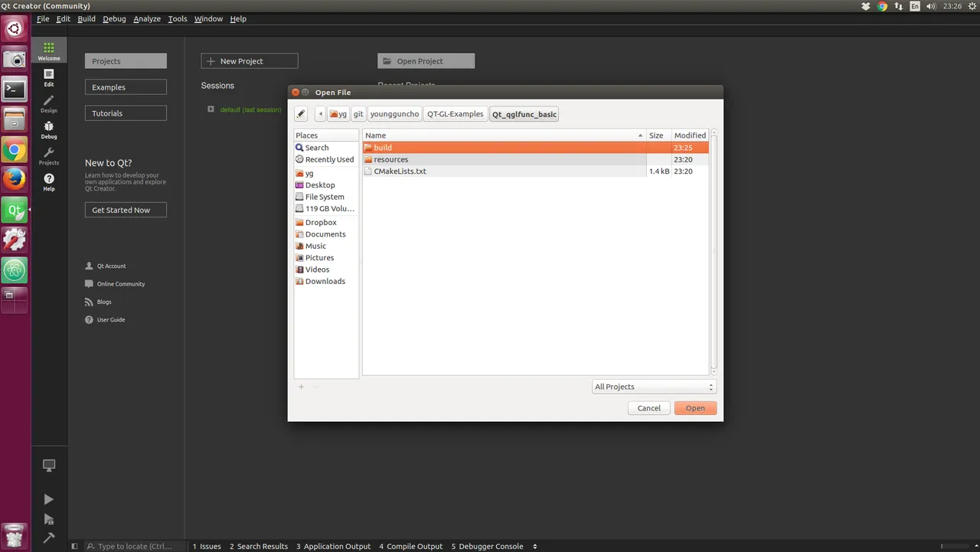This screenshot has width=980, height=552.
Task: Open Edit mode in Qt sidebar
Action: pos(49,77)
